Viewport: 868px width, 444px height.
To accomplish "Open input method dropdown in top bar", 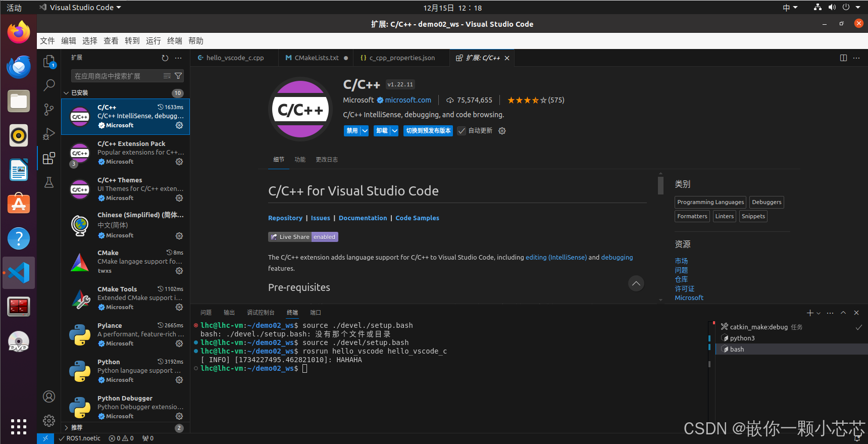I will pyautogui.click(x=790, y=8).
